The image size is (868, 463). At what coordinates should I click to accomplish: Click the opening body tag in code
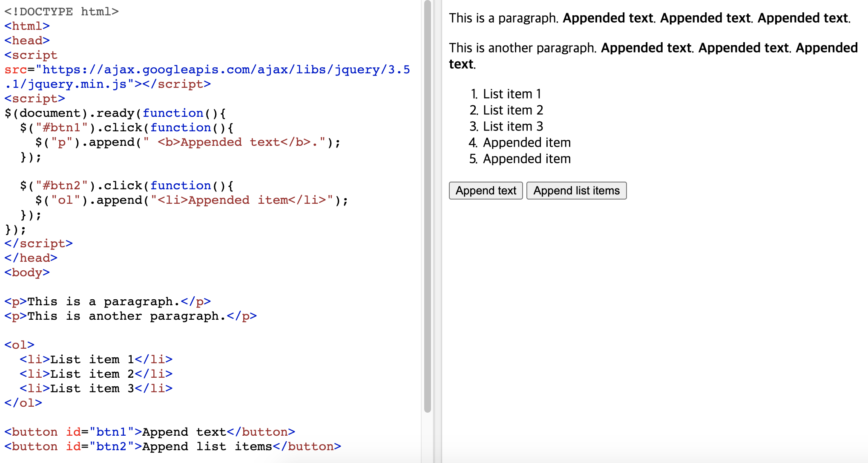point(27,272)
